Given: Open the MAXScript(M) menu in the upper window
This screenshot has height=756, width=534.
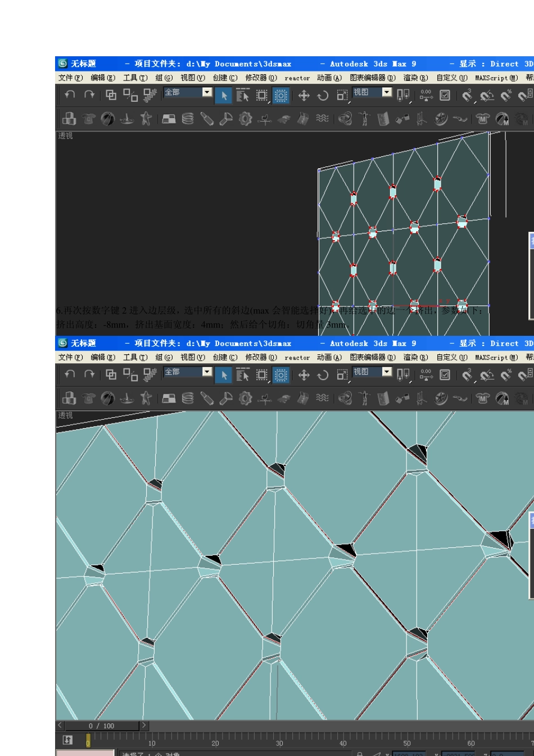Looking at the screenshot, I should click(x=497, y=78).
